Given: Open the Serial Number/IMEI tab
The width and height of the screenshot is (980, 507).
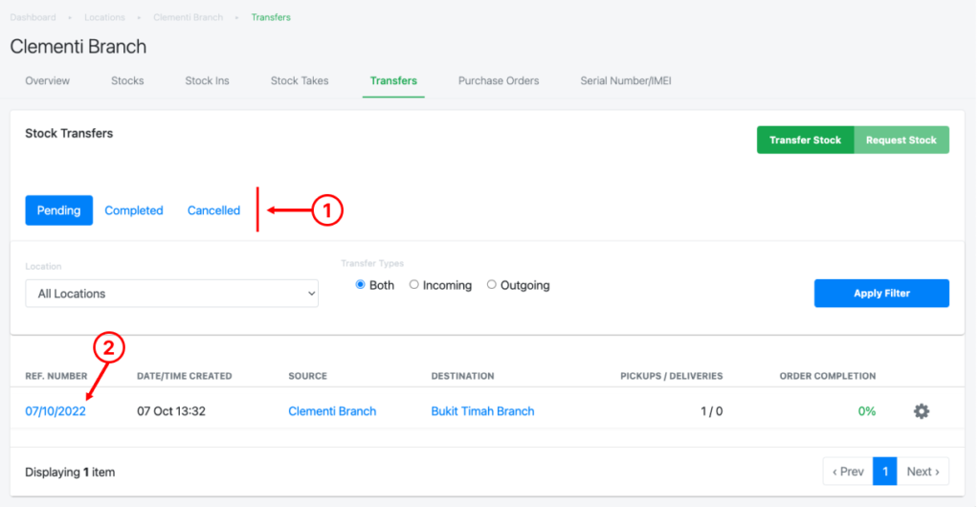Looking at the screenshot, I should (625, 81).
